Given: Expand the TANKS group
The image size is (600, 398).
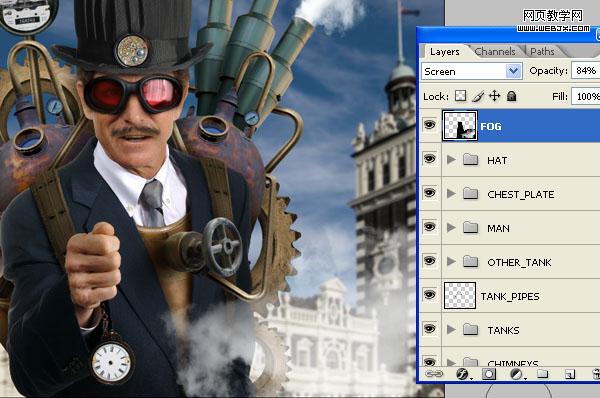Looking at the screenshot, I should 452,329.
